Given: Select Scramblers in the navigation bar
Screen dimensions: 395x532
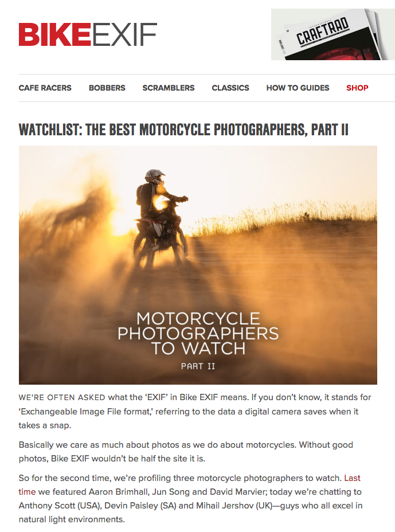Looking at the screenshot, I should coord(169,88).
